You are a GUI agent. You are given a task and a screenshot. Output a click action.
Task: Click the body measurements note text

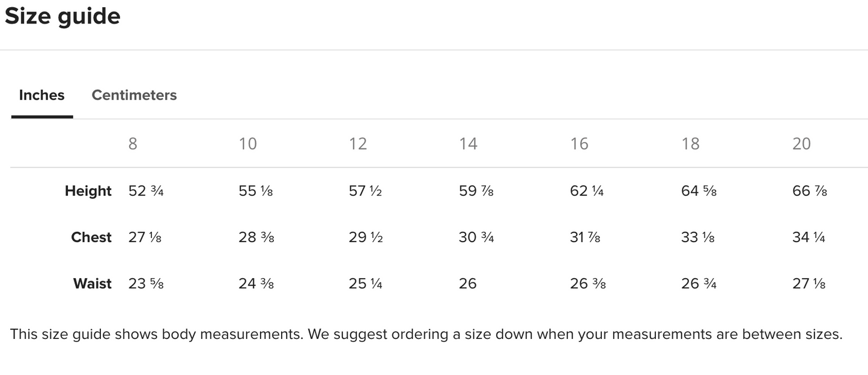[x=426, y=334]
